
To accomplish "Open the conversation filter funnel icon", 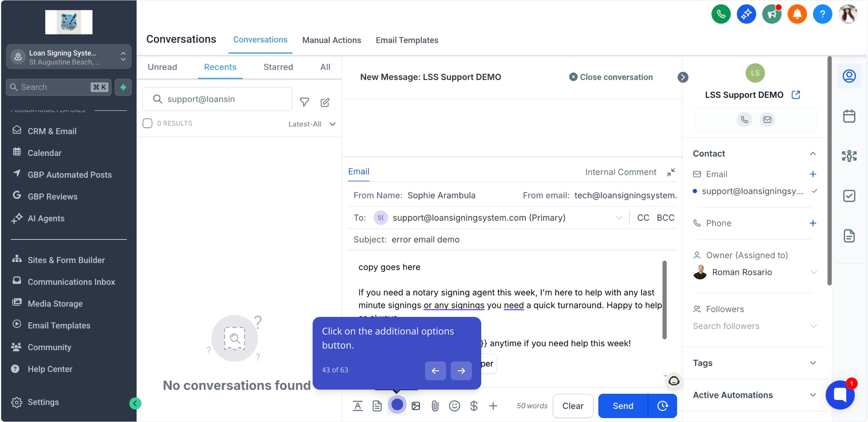I will [x=304, y=102].
